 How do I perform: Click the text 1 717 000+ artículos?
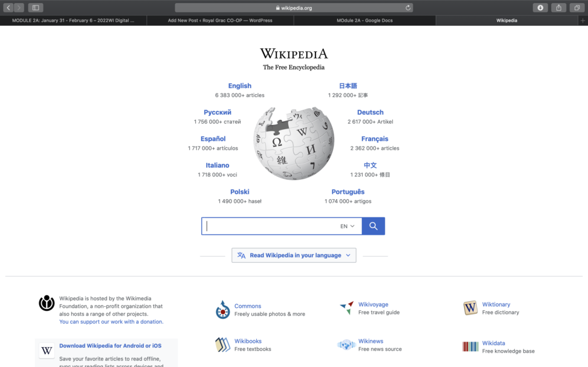pyautogui.click(x=213, y=148)
